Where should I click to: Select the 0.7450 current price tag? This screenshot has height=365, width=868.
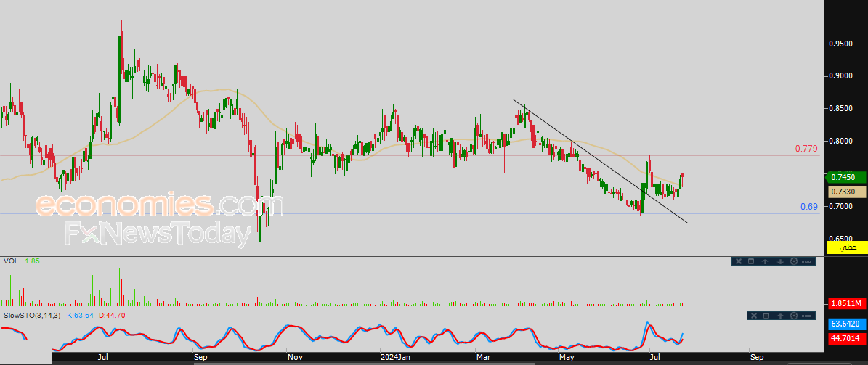[x=846, y=178]
